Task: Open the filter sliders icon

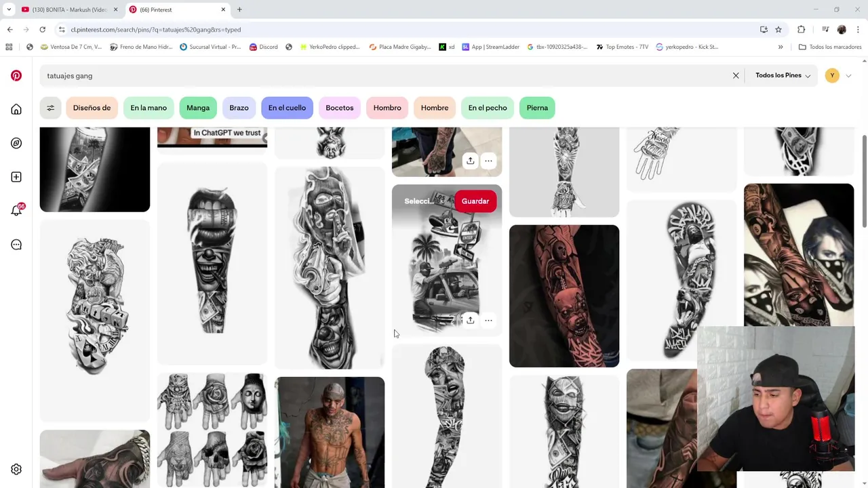Action: pos(50,108)
